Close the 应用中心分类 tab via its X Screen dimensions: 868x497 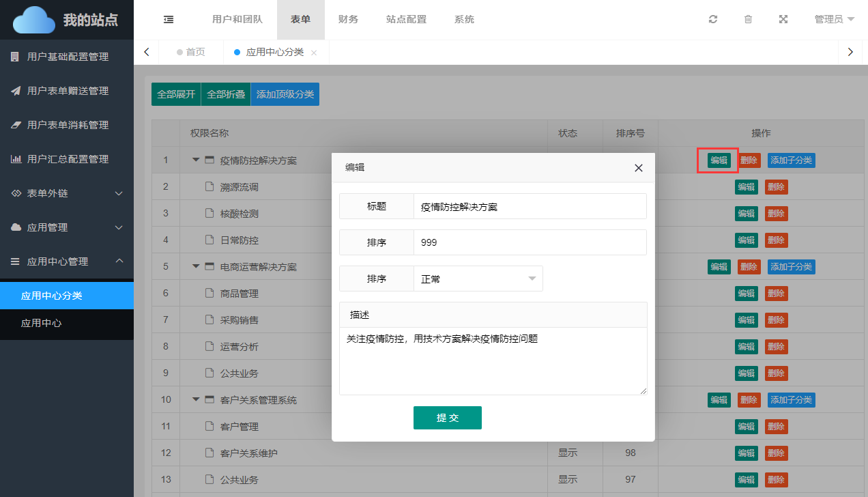click(314, 53)
